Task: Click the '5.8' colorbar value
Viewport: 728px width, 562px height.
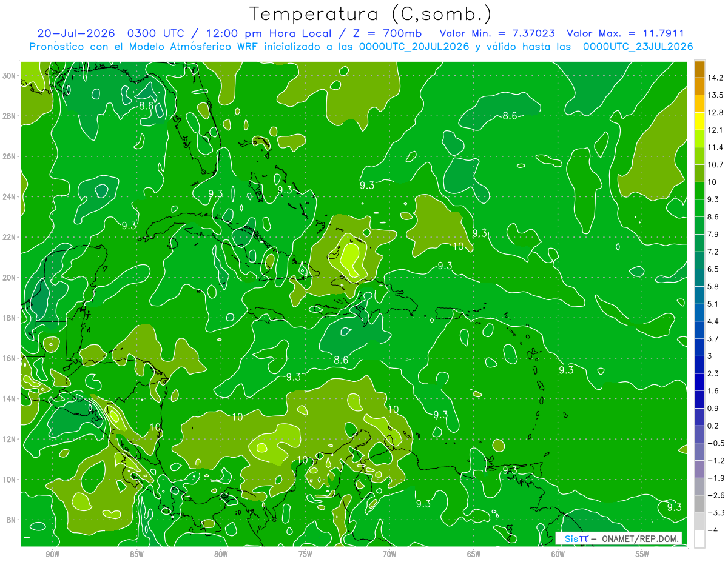Action: point(713,286)
